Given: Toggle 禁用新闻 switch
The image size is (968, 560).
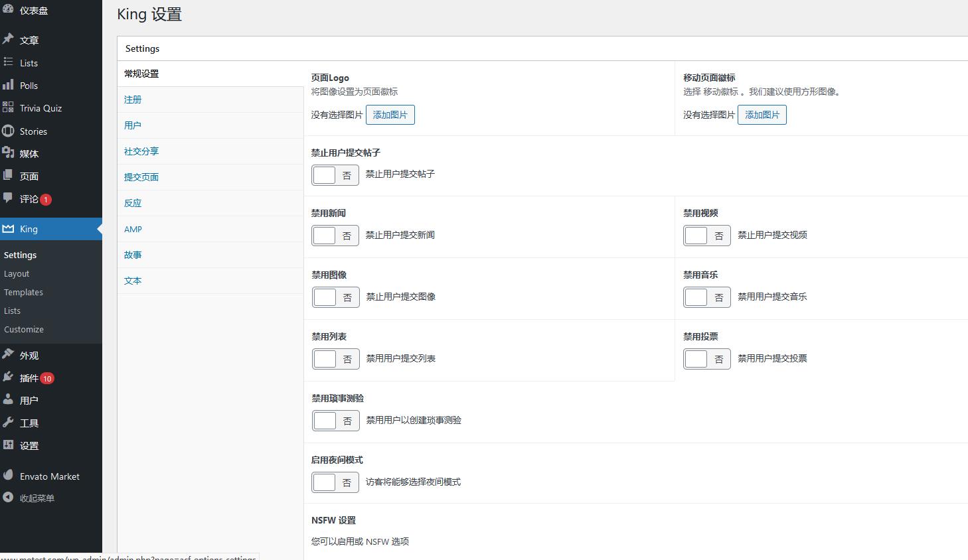Looking at the screenshot, I should pyautogui.click(x=335, y=236).
